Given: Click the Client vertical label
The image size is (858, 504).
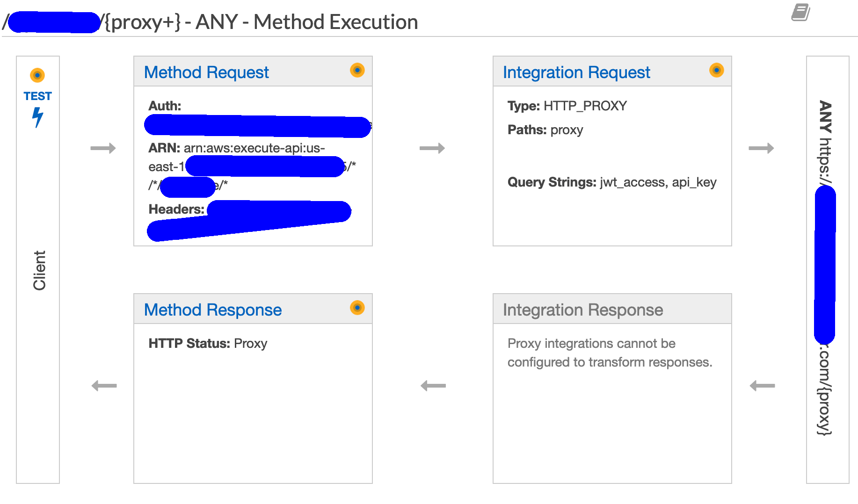Looking at the screenshot, I should click(x=39, y=270).
